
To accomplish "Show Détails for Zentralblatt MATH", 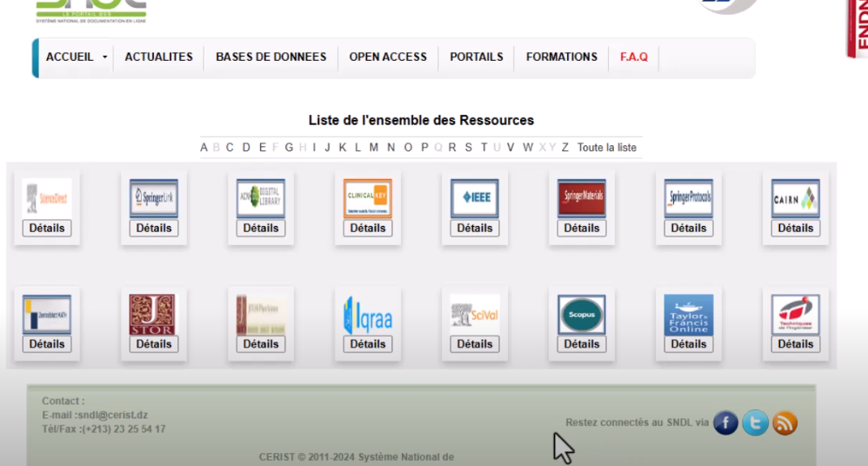I will point(47,343).
